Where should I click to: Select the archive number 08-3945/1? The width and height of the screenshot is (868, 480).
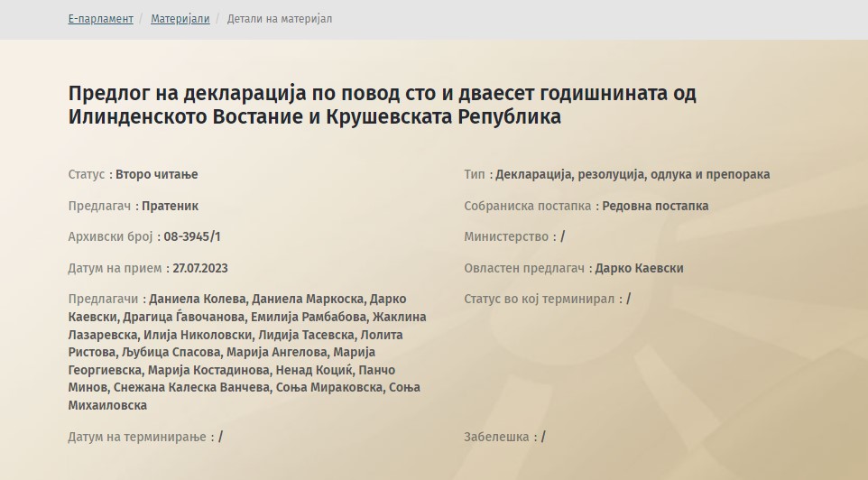click(x=191, y=236)
